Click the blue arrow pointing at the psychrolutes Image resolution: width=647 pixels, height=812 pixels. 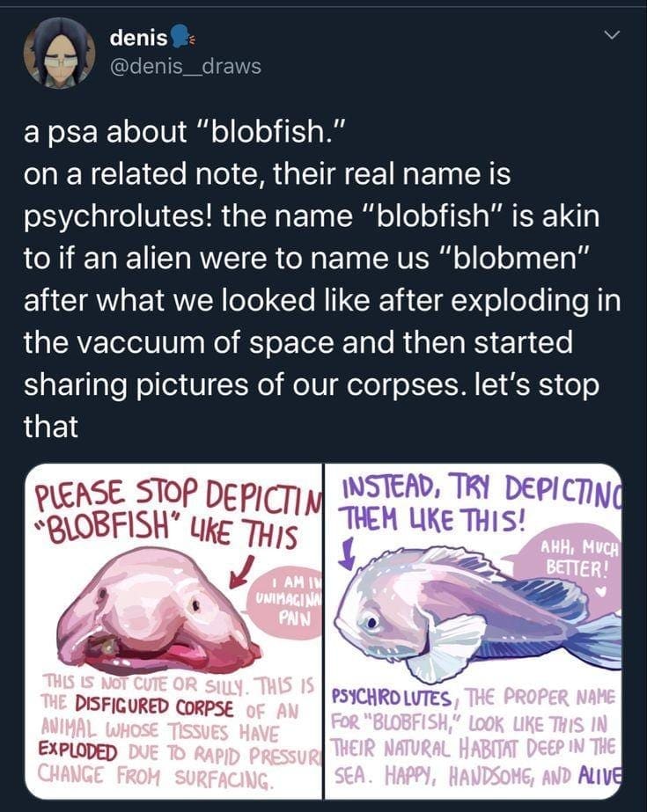(349, 552)
